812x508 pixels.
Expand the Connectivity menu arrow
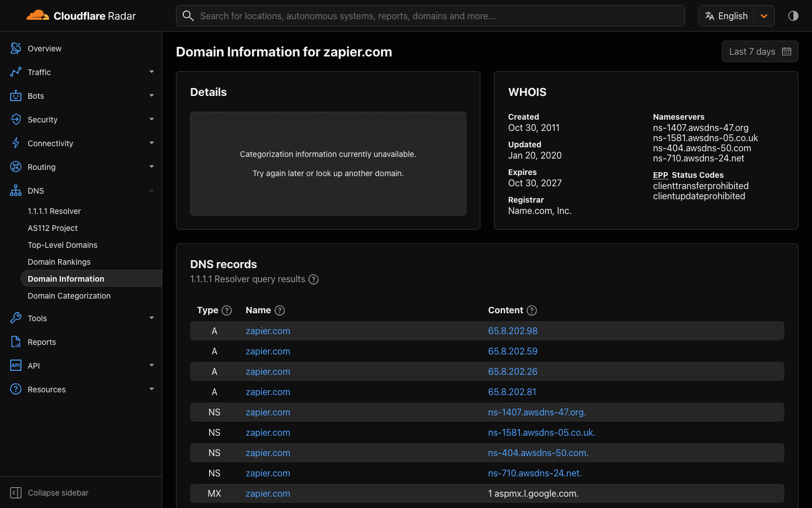(152, 143)
